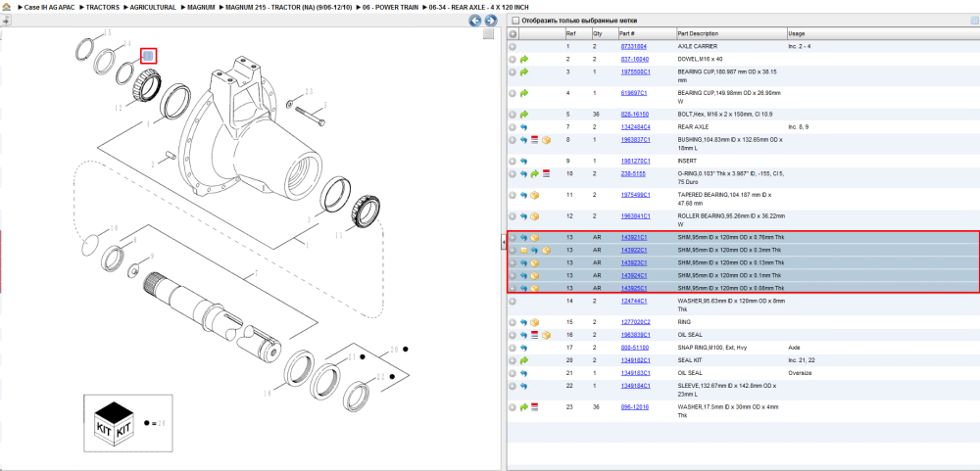The image size is (980, 471).
Task: Click blue arrow in REAR AXLE row
Action: click(x=524, y=127)
